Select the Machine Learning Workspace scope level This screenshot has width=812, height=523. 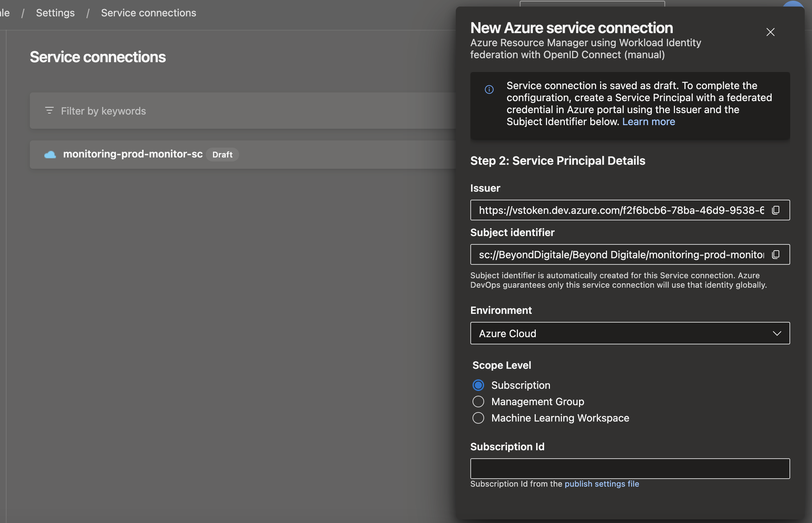click(478, 418)
